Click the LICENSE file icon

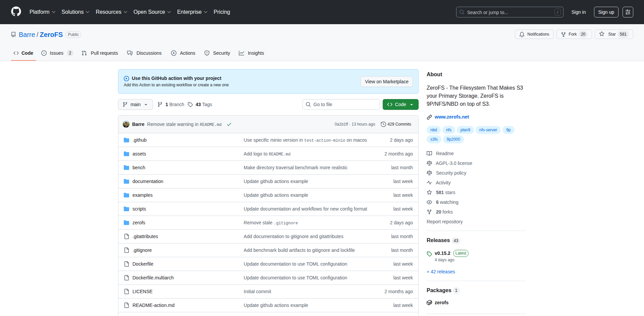point(126,291)
